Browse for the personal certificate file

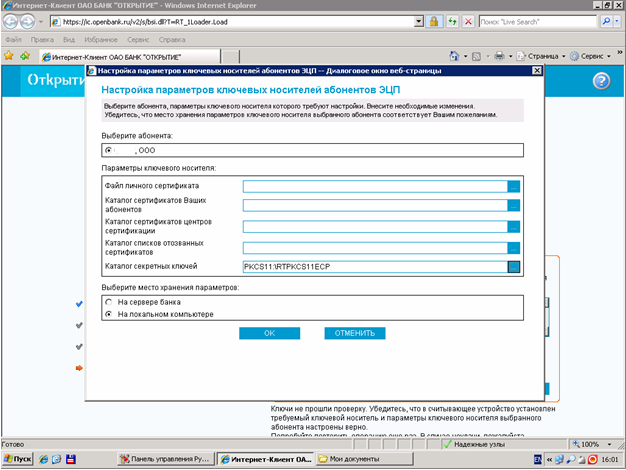(514, 186)
